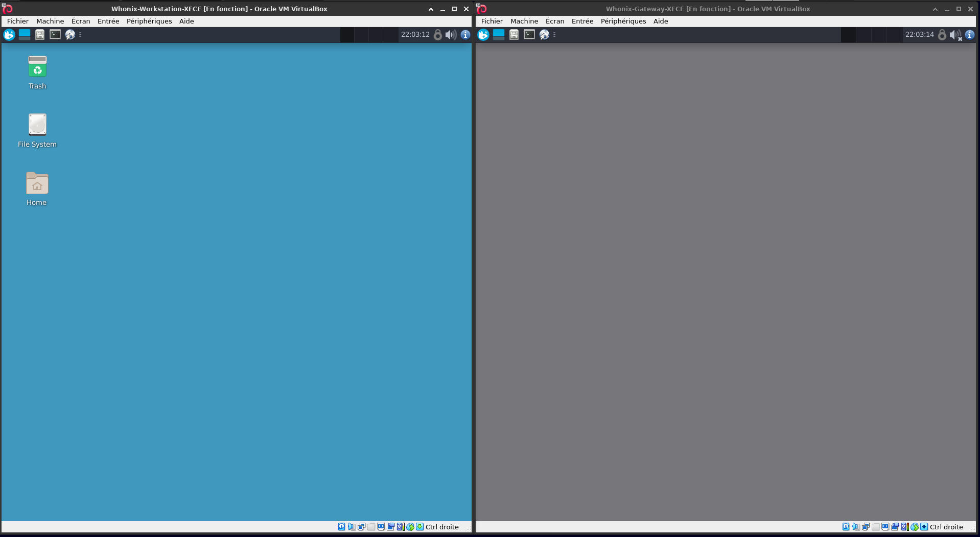
Task: Click display settings icon in Gateway status bar
Action: click(885, 527)
